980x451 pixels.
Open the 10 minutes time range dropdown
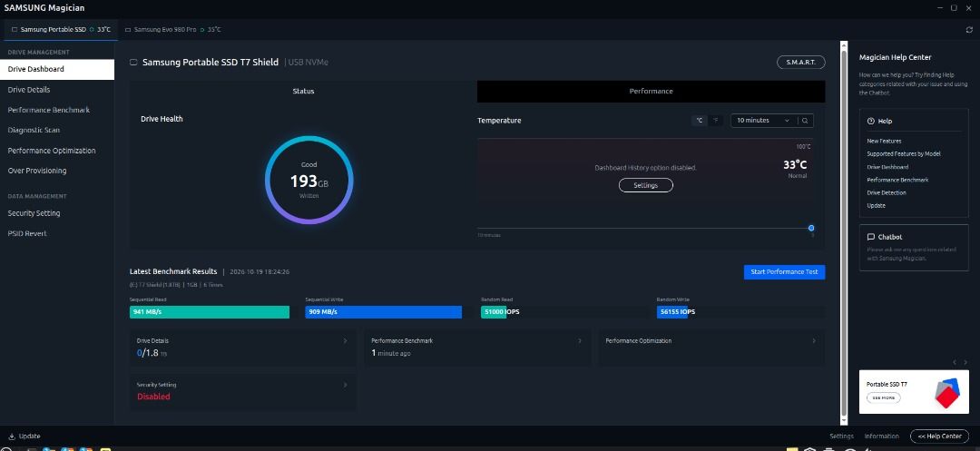[764, 121]
